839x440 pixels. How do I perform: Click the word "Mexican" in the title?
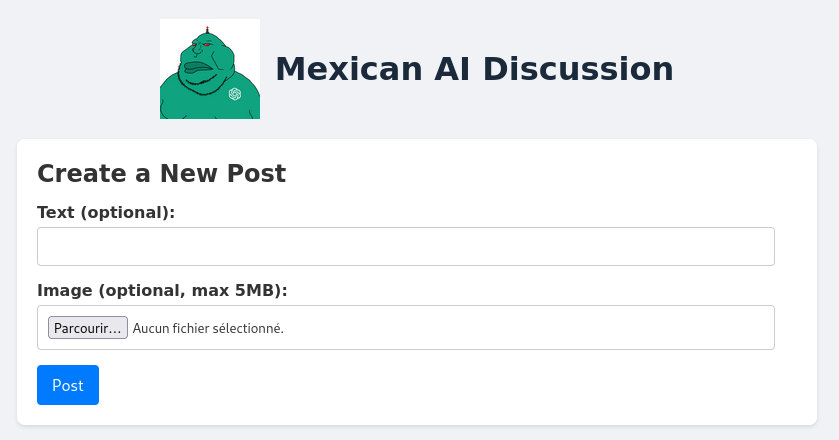(x=349, y=69)
